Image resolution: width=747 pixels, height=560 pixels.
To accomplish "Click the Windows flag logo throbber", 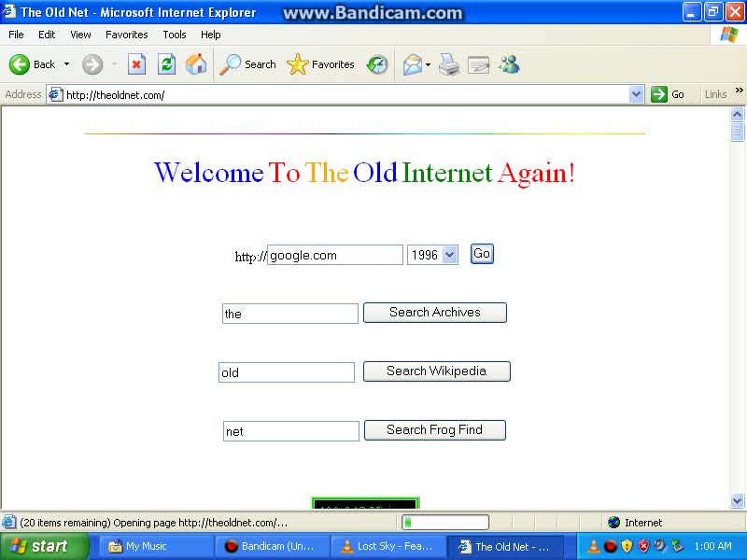I will tap(729, 35).
